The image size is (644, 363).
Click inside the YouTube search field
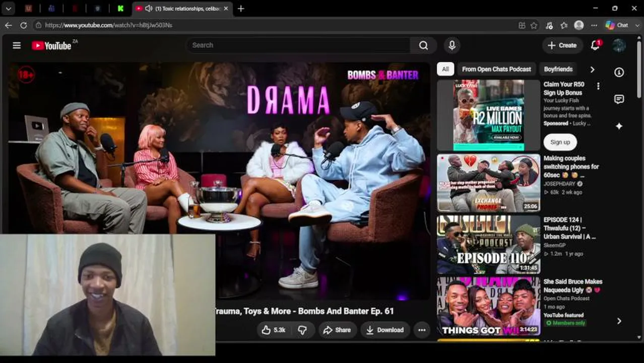(x=298, y=45)
